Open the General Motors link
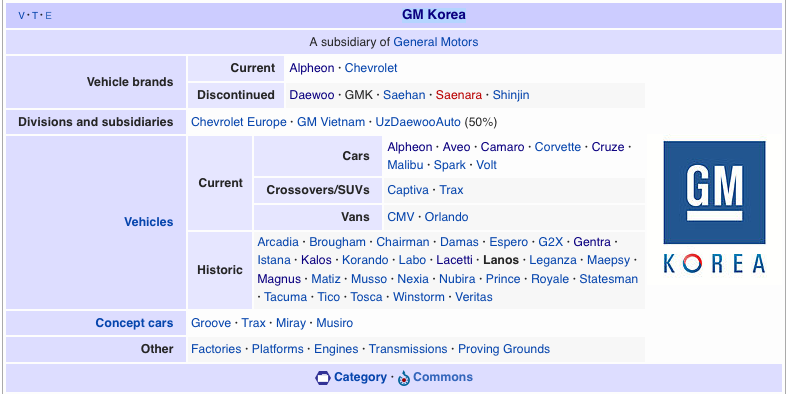This screenshot has height=394, width=793. point(435,42)
